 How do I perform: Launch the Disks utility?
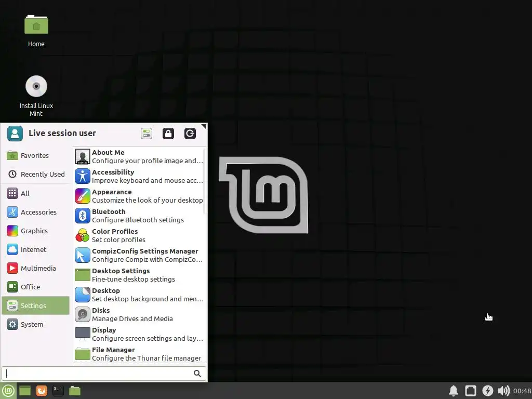pyautogui.click(x=139, y=314)
